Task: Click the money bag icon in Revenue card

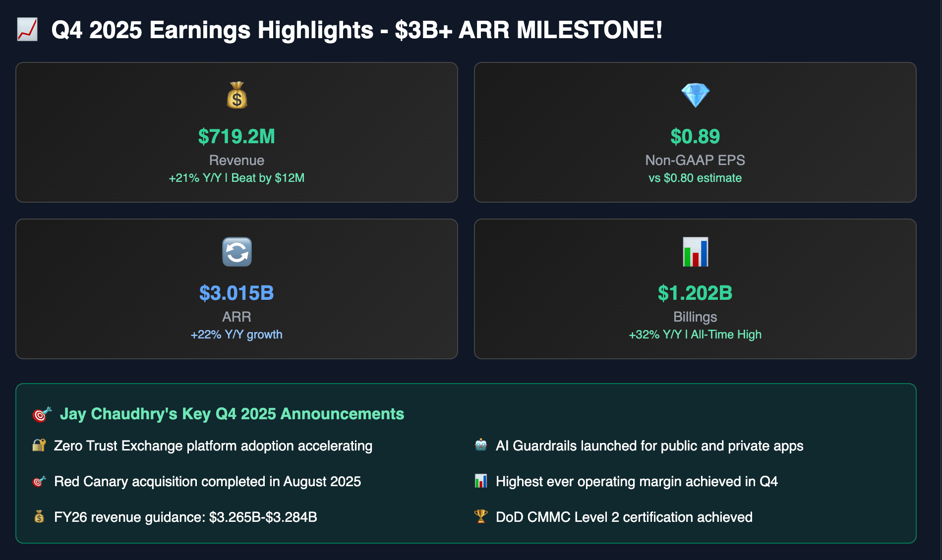Action: (x=236, y=95)
